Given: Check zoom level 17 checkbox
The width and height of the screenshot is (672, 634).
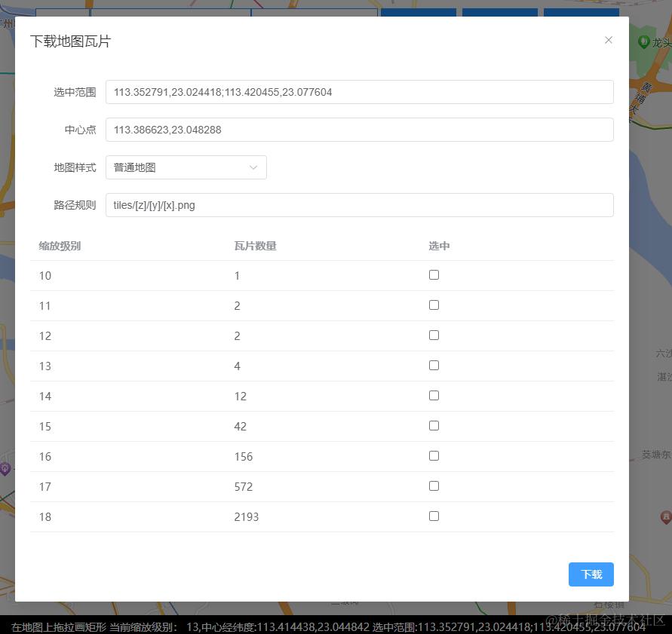Looking at the screenshot, I should (434, 485).
